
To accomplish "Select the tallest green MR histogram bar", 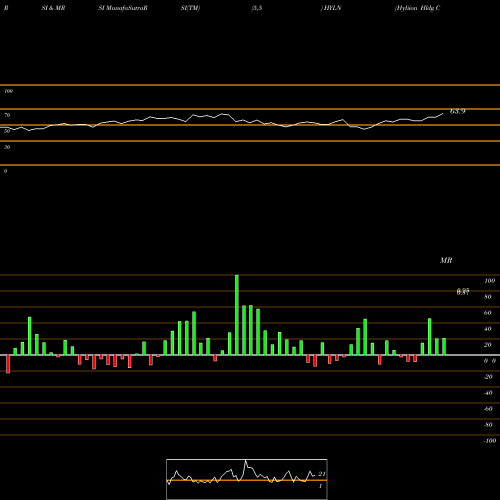I will click(237, 315).
